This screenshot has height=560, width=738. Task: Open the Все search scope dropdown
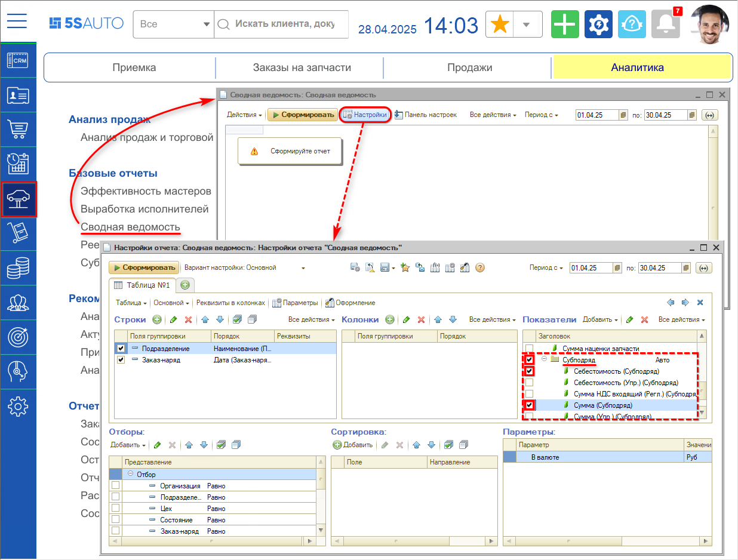pos(173,24)
